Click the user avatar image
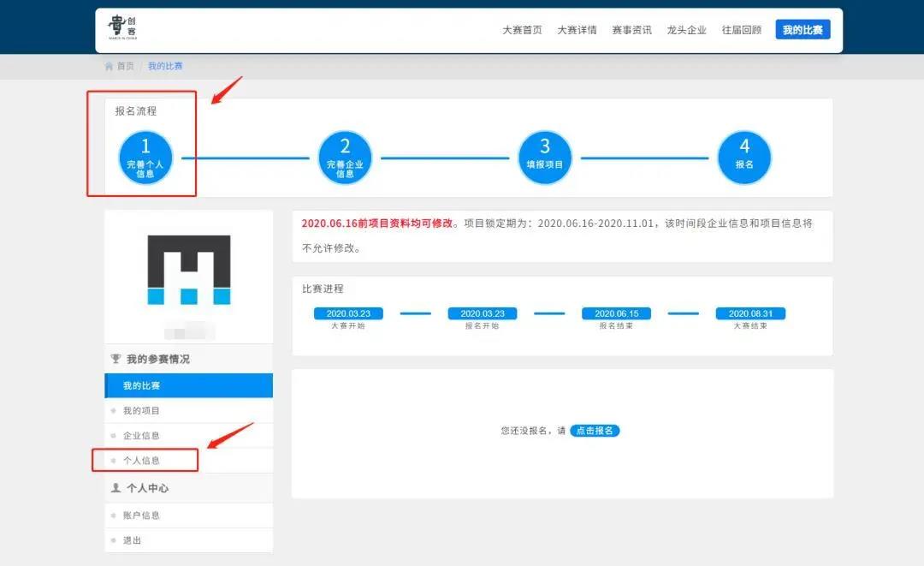924x566 pixels. (189, 271)
